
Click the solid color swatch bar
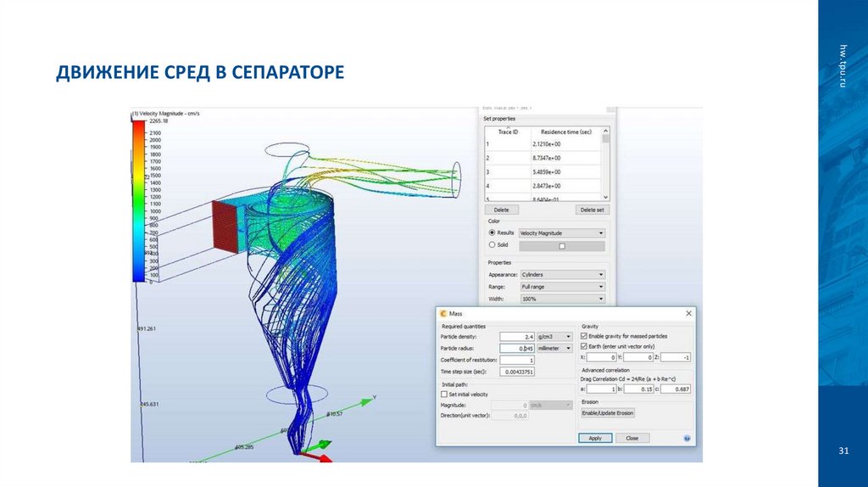click(562, 246)
